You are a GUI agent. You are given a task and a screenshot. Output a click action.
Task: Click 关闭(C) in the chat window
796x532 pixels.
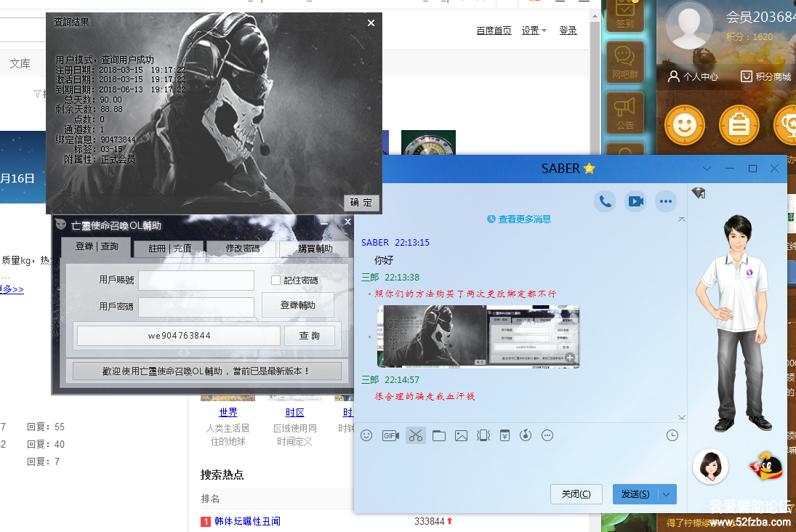click(576, 494)
